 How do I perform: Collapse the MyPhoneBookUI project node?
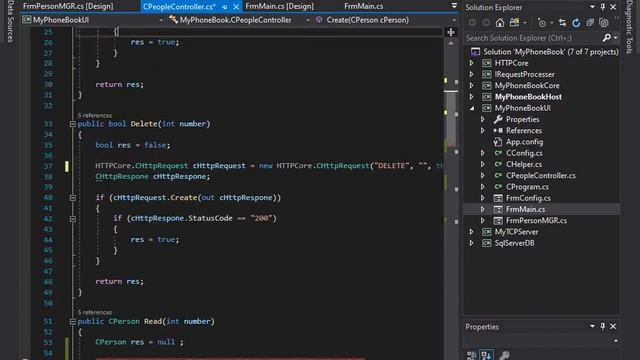coord(472,108)
